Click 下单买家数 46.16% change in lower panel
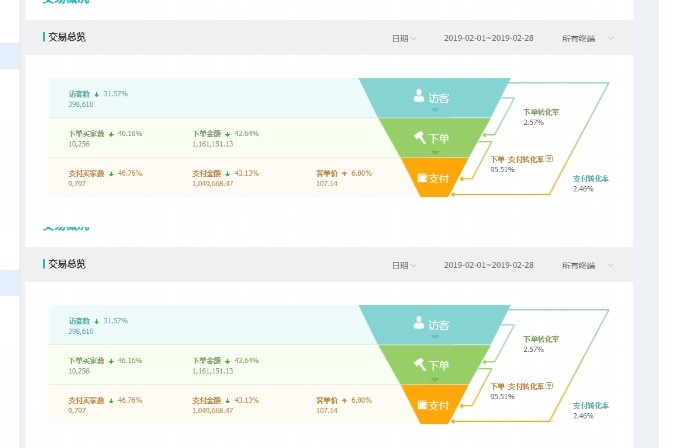The image size is (676, 448). pos(130,360)
